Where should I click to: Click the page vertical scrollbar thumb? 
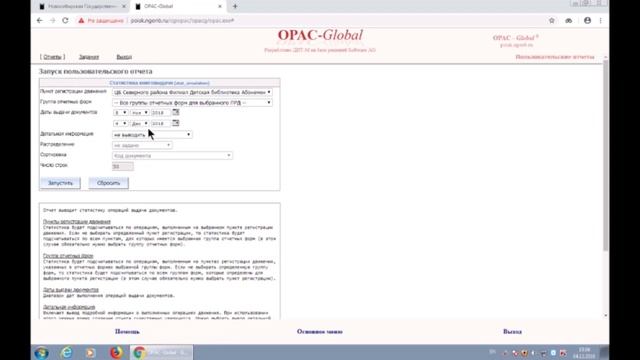click(605, 155)
